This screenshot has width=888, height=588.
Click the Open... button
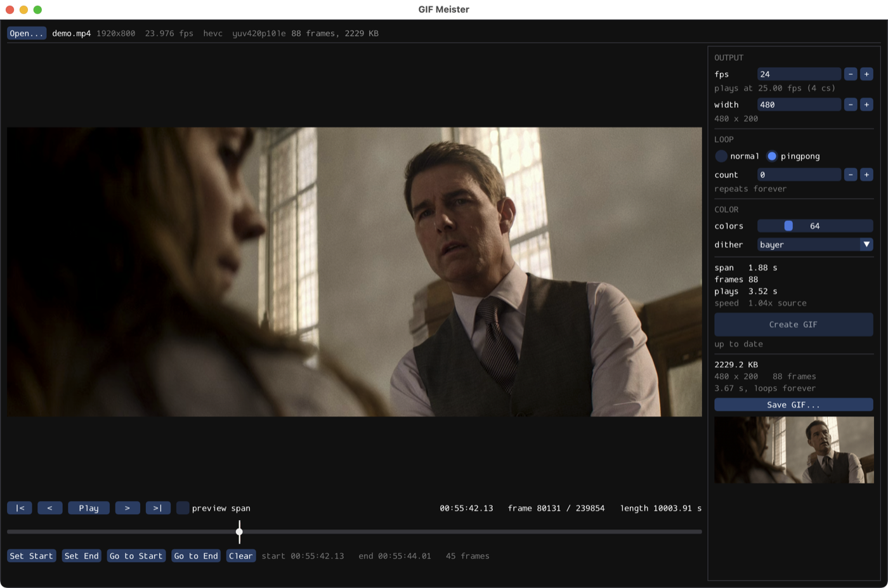27,34
